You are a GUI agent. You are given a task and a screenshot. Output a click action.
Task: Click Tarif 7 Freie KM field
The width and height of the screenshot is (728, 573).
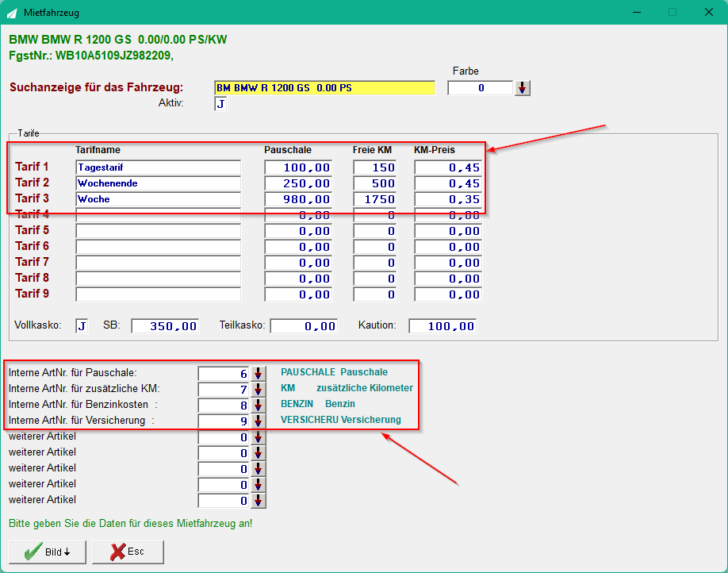click(374, 263)
